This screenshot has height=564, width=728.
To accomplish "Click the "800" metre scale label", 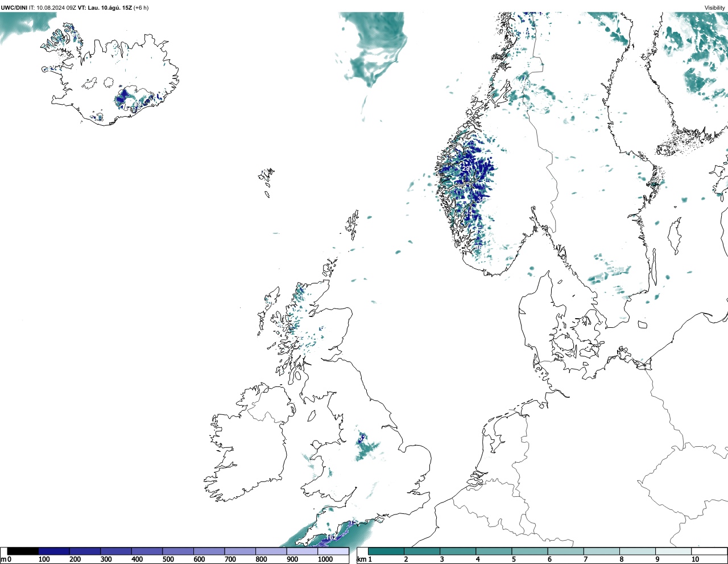I will point(261,560).
